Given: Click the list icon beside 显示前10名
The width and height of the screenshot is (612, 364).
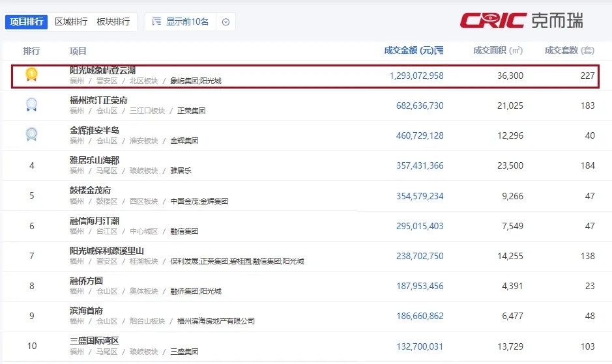Looking at the screenshot, I should 156,21.
